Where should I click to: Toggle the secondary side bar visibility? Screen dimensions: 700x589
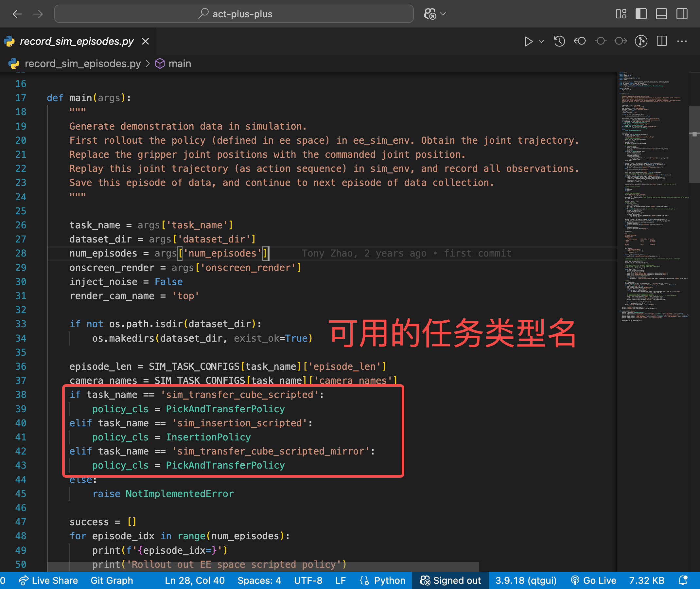click(682, 14)
